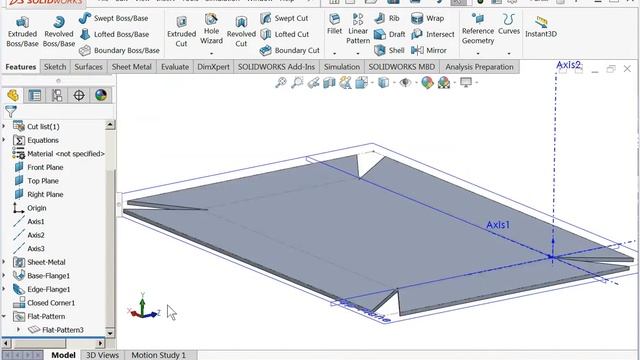Open the Curves tool
The image size is (640, 360).
pos(509,24)
